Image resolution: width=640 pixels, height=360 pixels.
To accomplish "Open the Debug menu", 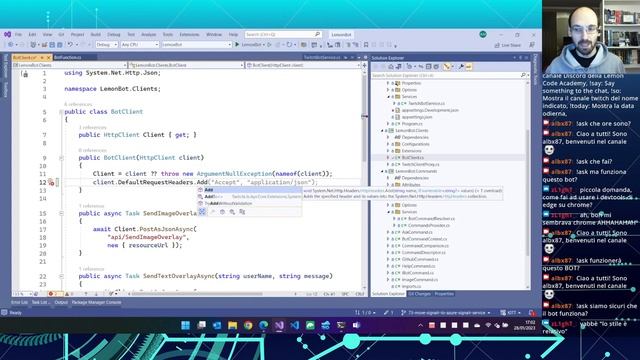I will click(114, 35).
